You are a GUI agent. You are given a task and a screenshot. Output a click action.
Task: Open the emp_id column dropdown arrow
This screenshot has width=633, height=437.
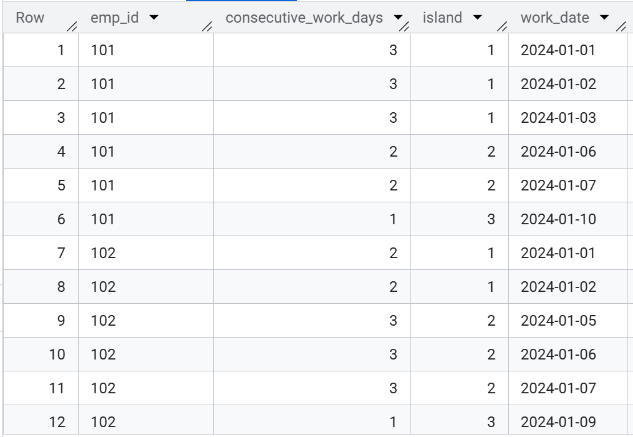point(154,17)
